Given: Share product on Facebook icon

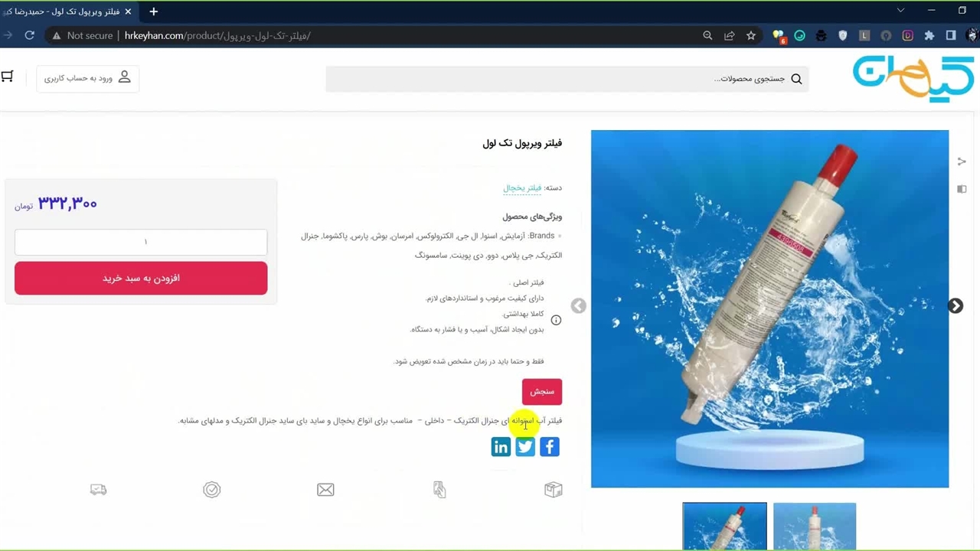Looking at the screenshot, I should pos(550,447).
